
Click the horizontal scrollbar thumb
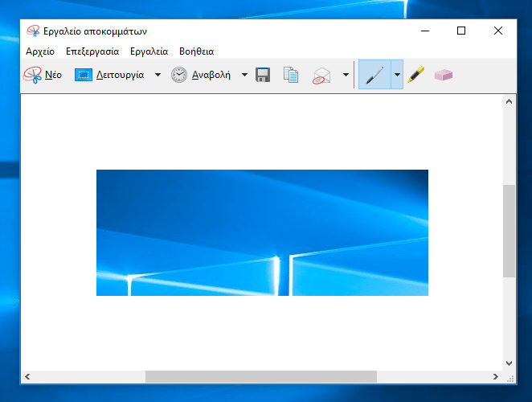(x=261, y=376)
